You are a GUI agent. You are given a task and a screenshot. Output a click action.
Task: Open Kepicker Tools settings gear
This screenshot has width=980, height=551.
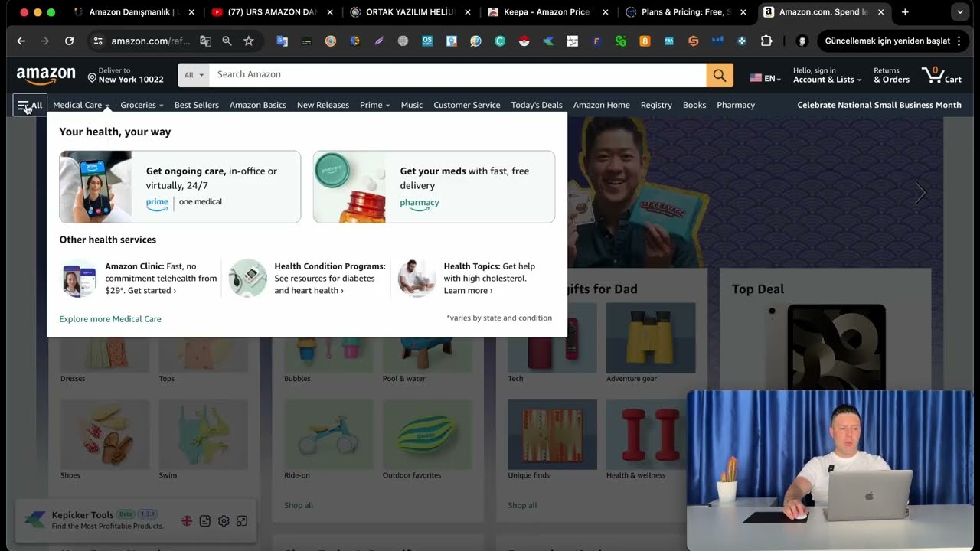click(x=224, y=520)
